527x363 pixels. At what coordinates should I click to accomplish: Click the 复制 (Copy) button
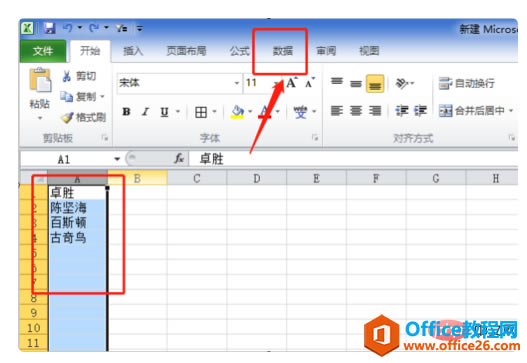tap(79, 97)
